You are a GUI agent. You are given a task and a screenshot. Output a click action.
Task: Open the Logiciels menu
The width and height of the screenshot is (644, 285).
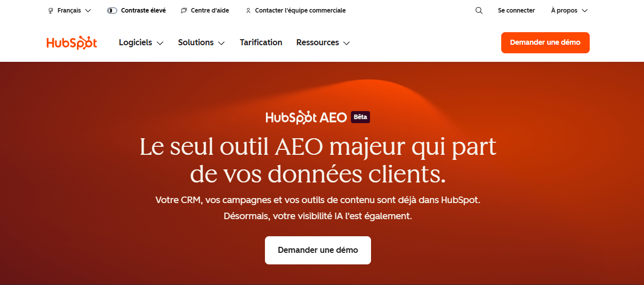[x=141, y=43]
